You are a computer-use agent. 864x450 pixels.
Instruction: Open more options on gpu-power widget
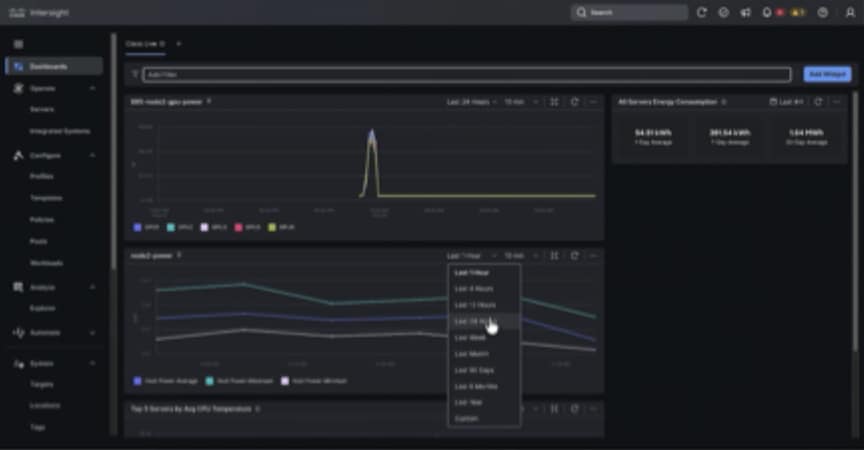click(x=593, y=102)
